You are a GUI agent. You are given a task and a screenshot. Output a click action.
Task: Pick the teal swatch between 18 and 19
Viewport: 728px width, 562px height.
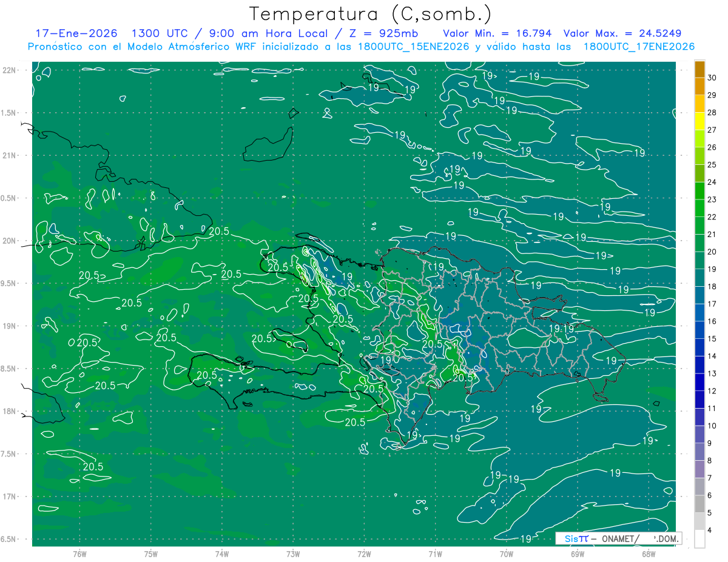(x=699, y=278)
